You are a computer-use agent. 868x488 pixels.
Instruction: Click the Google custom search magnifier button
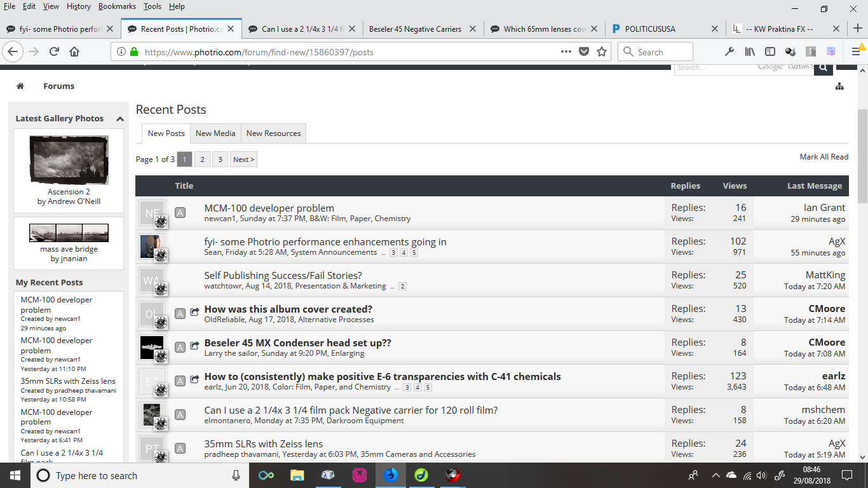tap(823, 67)
